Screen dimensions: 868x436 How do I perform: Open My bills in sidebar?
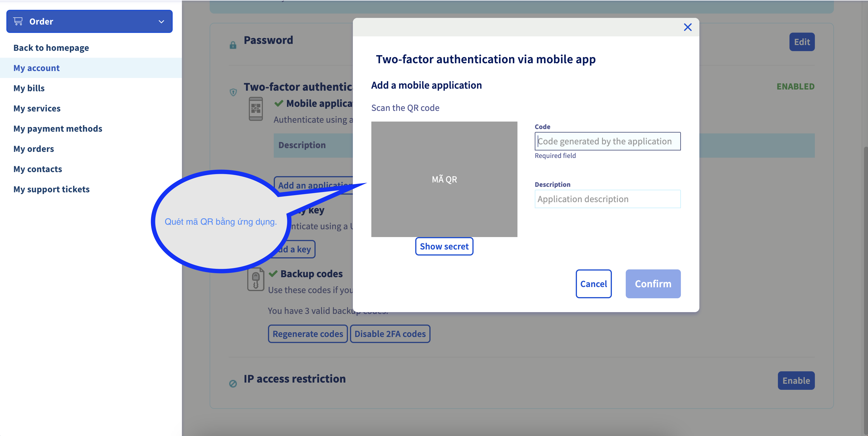pos(29,88)
